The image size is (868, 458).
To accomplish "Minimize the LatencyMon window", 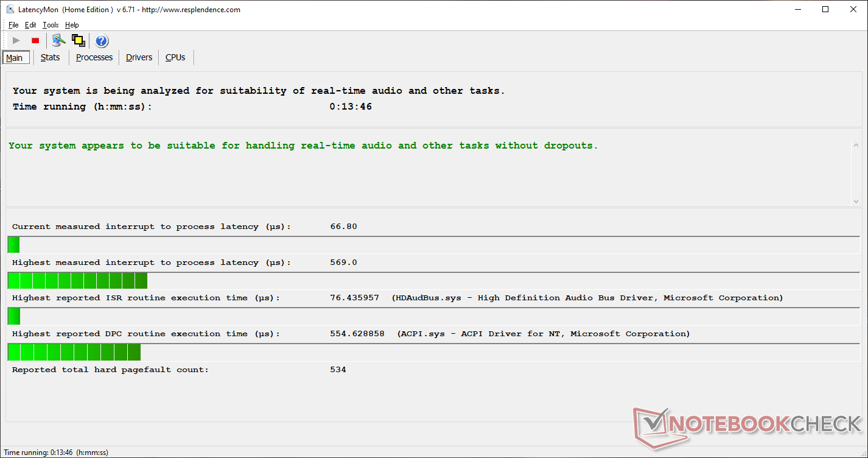I will (797, 9).
